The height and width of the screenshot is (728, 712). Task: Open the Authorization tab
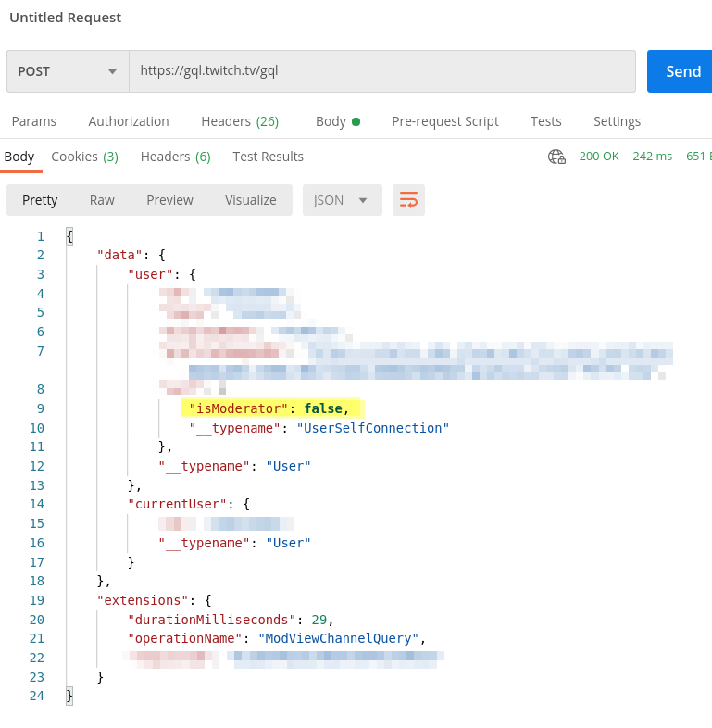(x=129, y=121)
